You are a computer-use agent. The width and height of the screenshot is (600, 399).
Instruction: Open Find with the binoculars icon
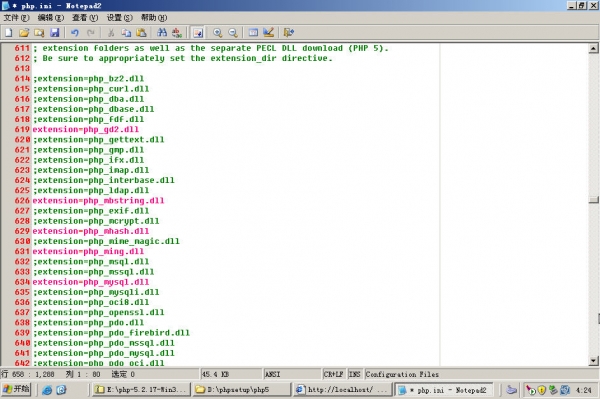tap(162, 33)
